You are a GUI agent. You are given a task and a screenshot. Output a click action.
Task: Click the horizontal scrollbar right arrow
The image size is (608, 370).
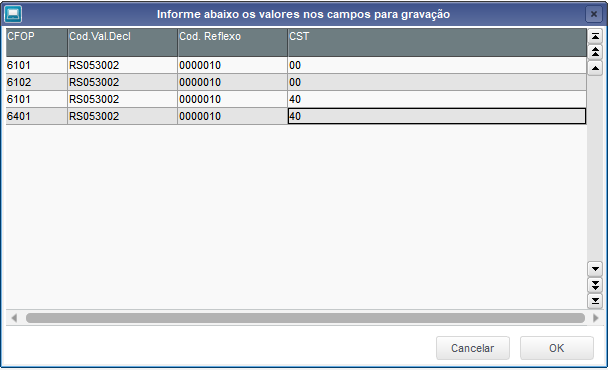coord(595,318)
